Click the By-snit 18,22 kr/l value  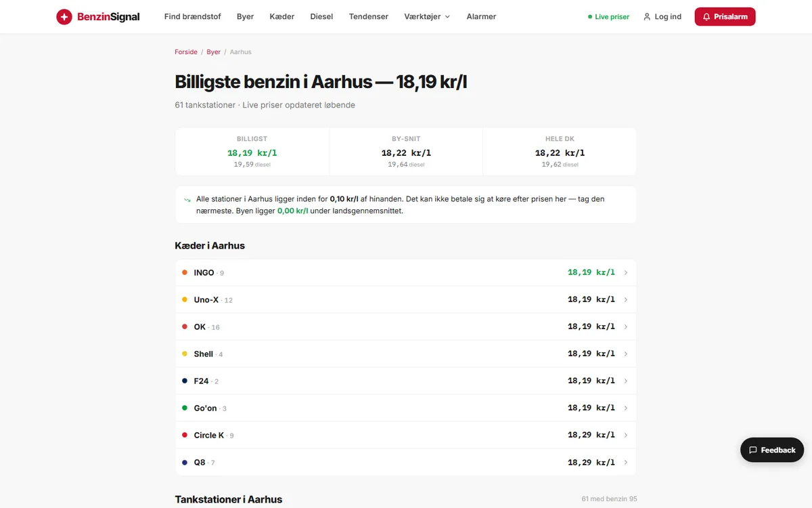click(x=406, y=153)
